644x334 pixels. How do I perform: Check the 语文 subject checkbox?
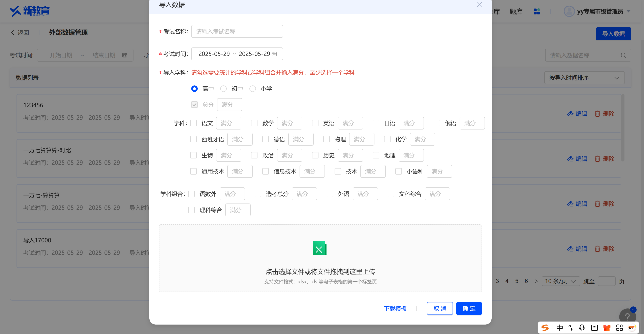coord(193,123)
